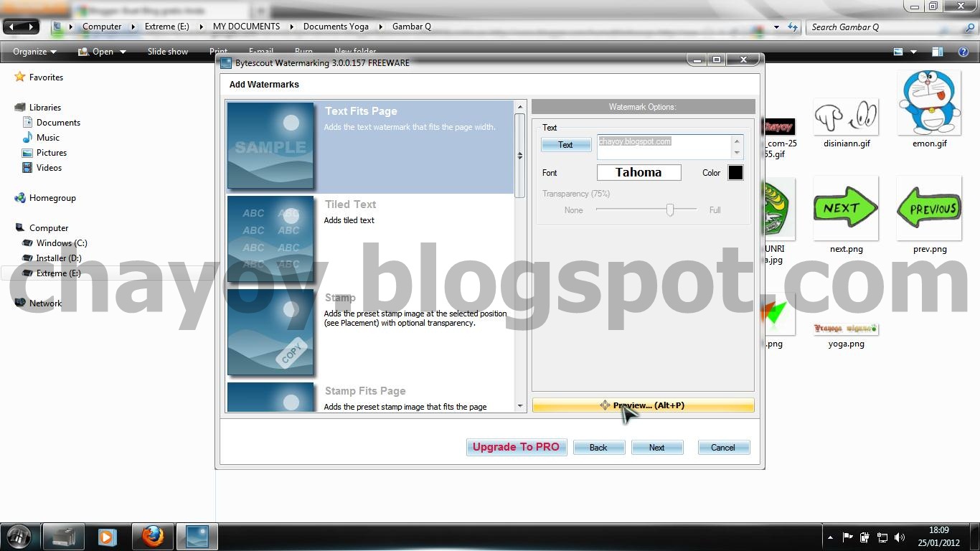Open the Installer (D:) drive
Viewport: 980px width, 551px height.
pos(59,258)
